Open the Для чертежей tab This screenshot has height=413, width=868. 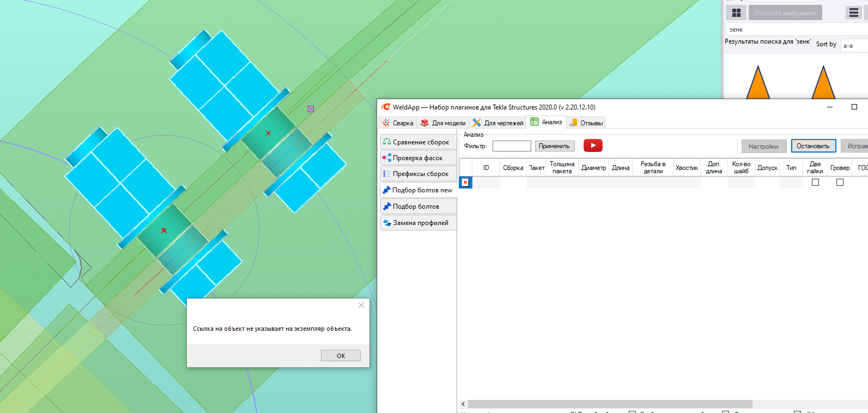point(498,123)
